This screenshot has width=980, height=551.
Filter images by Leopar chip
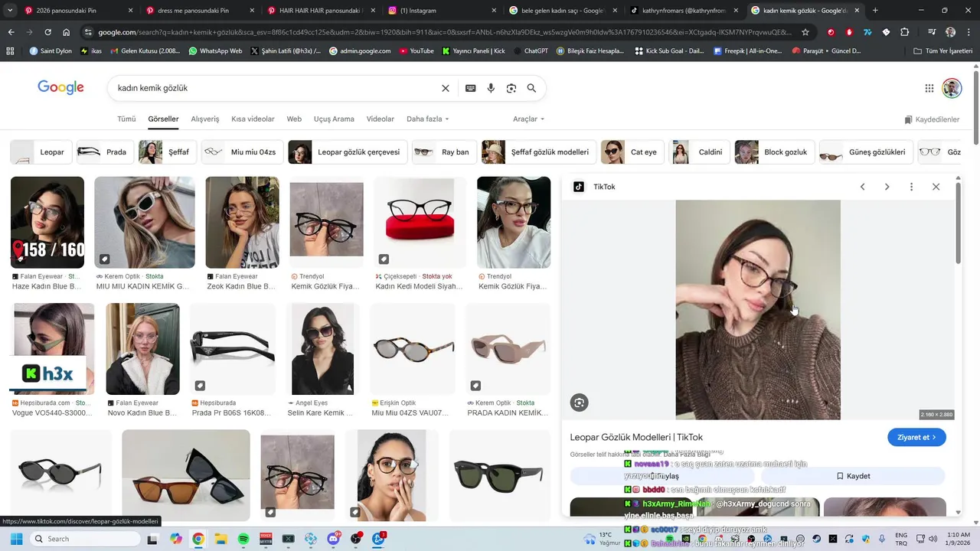click(41, 152)
